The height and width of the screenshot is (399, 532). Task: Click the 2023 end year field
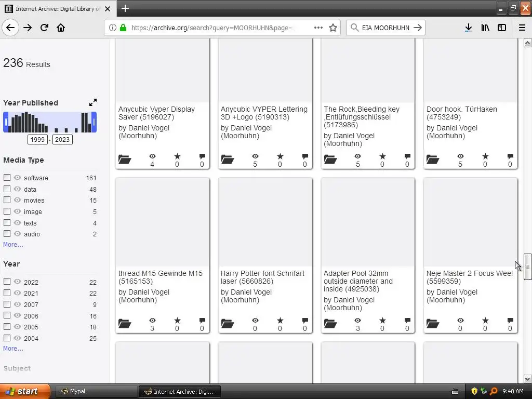[x=62, y=139]
